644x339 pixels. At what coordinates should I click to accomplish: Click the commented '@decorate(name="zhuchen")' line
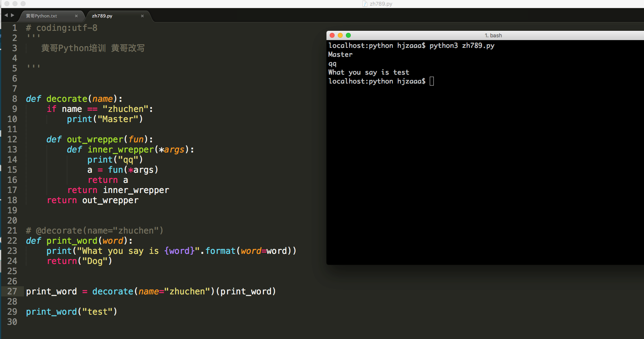click(95, 231)
